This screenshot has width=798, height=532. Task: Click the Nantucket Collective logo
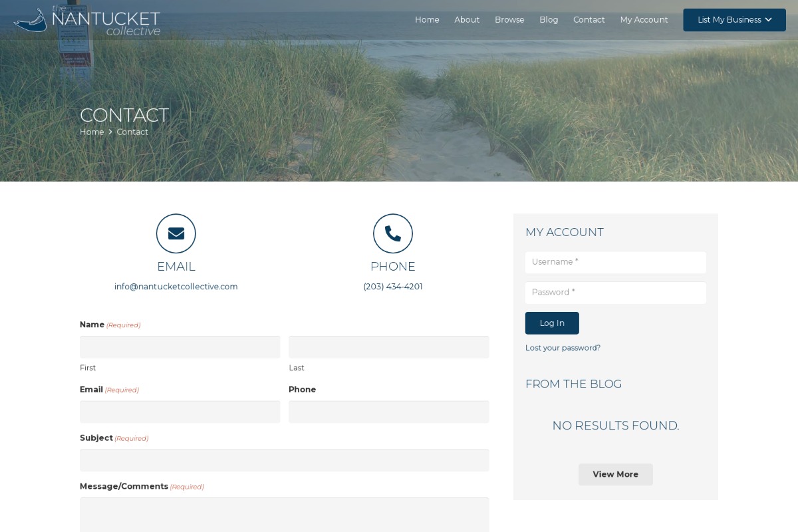click(87, 20)
